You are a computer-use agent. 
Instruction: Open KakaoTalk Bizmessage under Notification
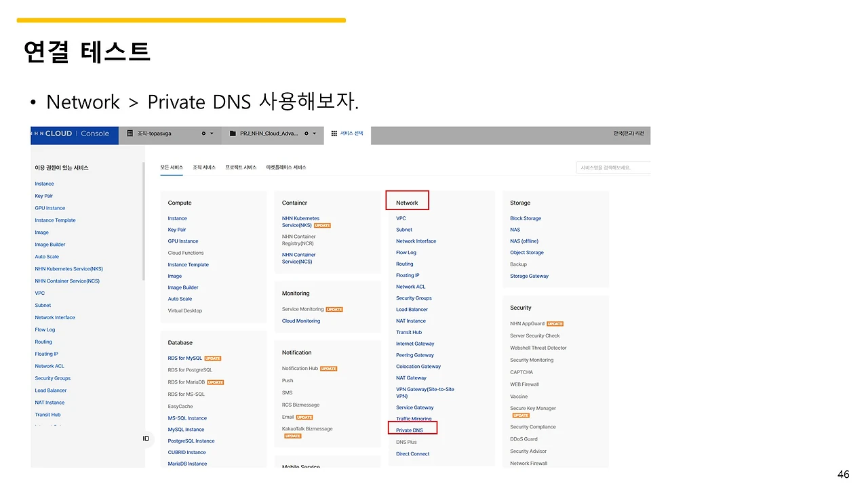point(307,429)
